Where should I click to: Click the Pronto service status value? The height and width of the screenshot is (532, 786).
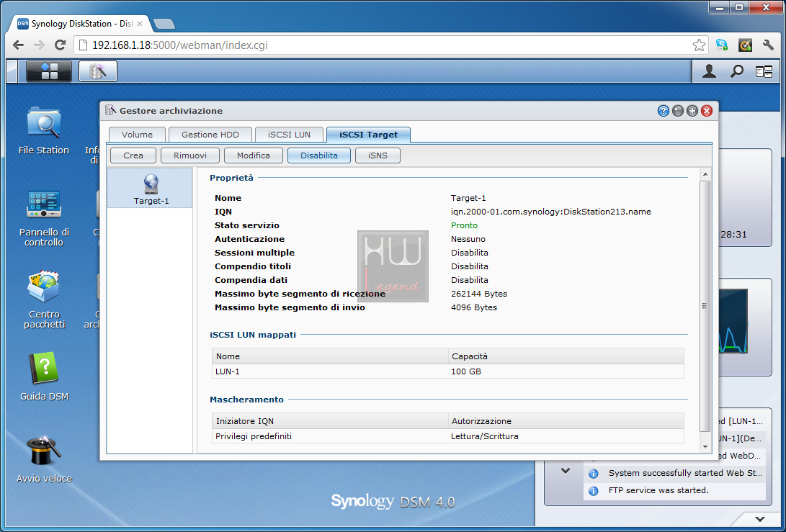pos(464,225)
